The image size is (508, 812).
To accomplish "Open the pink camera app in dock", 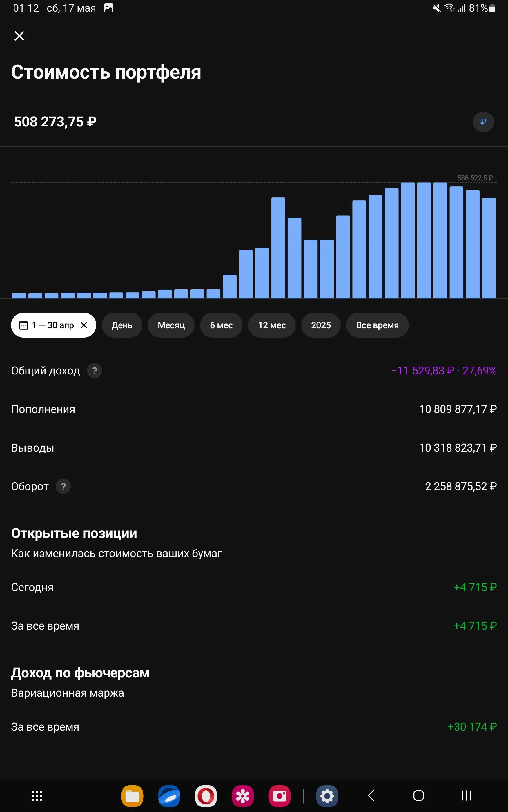I will point(280,795).
